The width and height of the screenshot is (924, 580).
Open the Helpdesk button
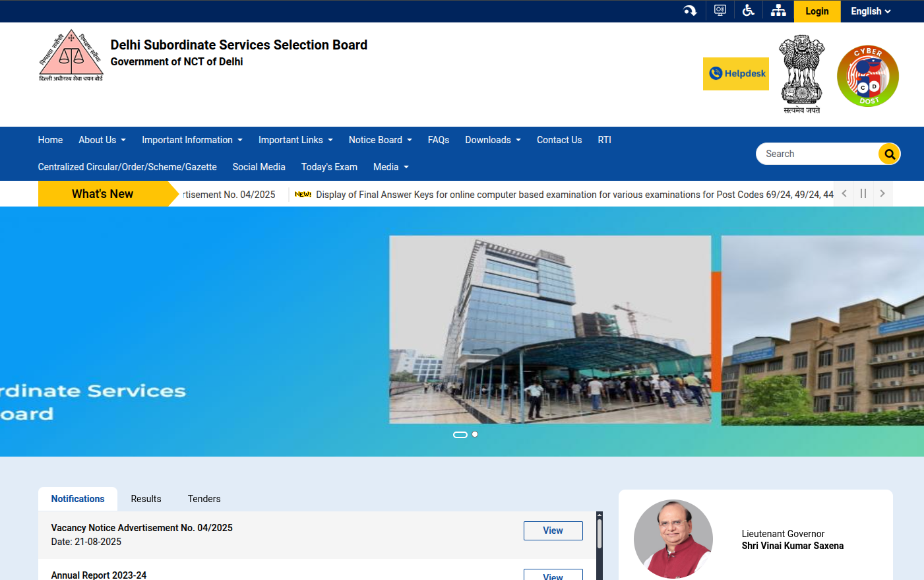pyautogui.click(x=736, y=74)
